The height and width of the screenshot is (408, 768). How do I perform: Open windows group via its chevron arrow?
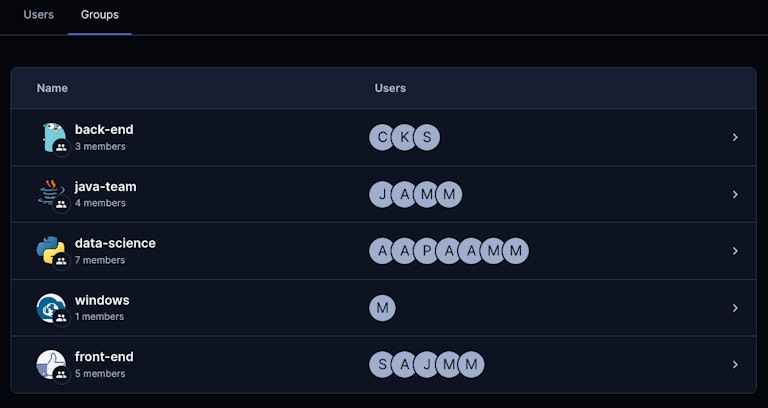tap(735, 308)
